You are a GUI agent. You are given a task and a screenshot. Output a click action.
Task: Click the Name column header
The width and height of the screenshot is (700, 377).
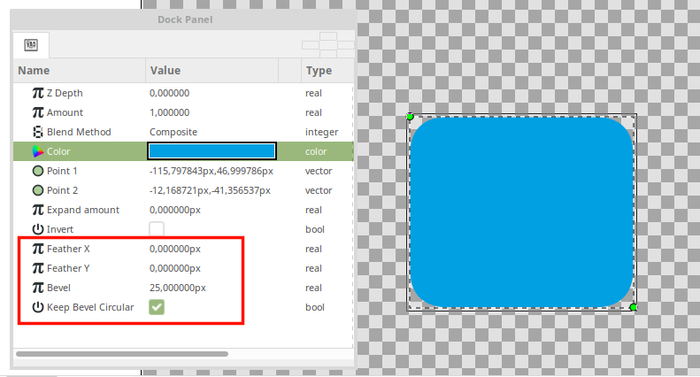click(x=79, y=71)
